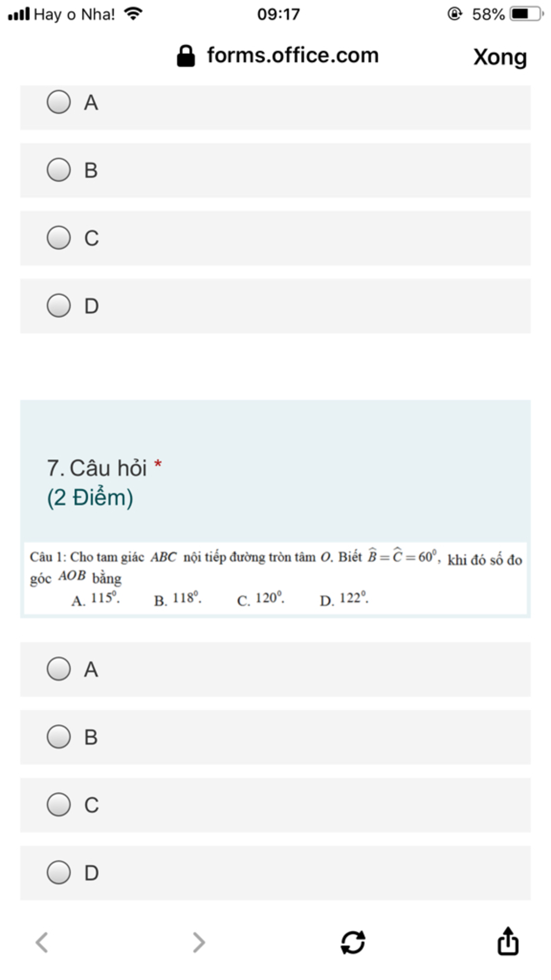The width and height of the screenshot is (551, 980).
Task: Tap the question 7 triangle problem image
Action: click(275, 579)
